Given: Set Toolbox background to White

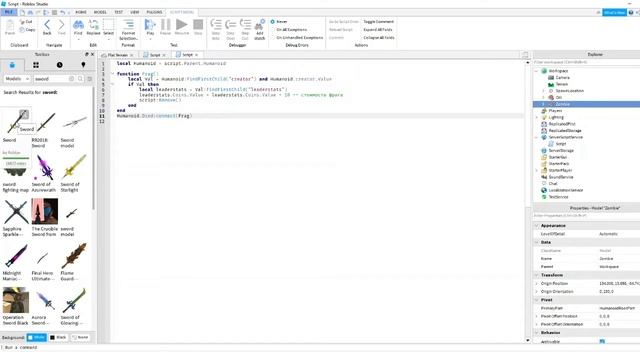Looking at the screenshot, I should coord(37,338).
